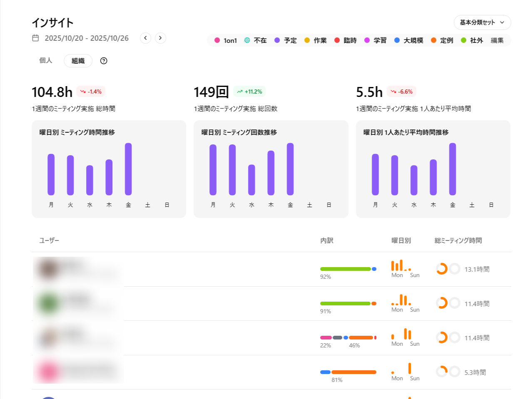Sort by the 総ミーティング時間 column header
The image size is (532, 399).
coord(458,240)
